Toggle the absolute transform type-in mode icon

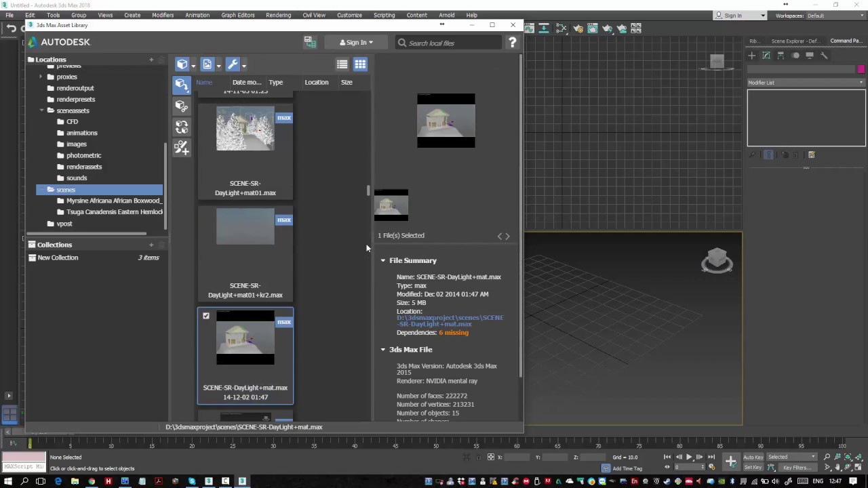coord(491,457)
